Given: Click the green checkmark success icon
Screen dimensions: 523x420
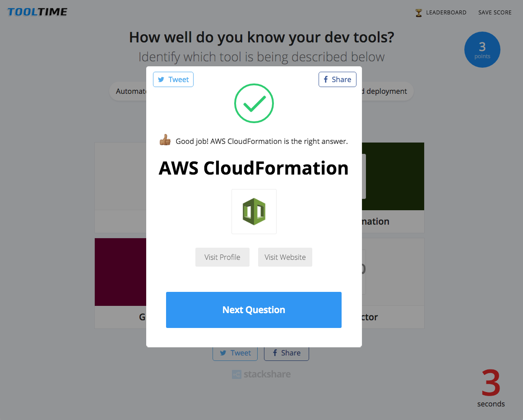Looking at the screenshot, I should point(254,103).
